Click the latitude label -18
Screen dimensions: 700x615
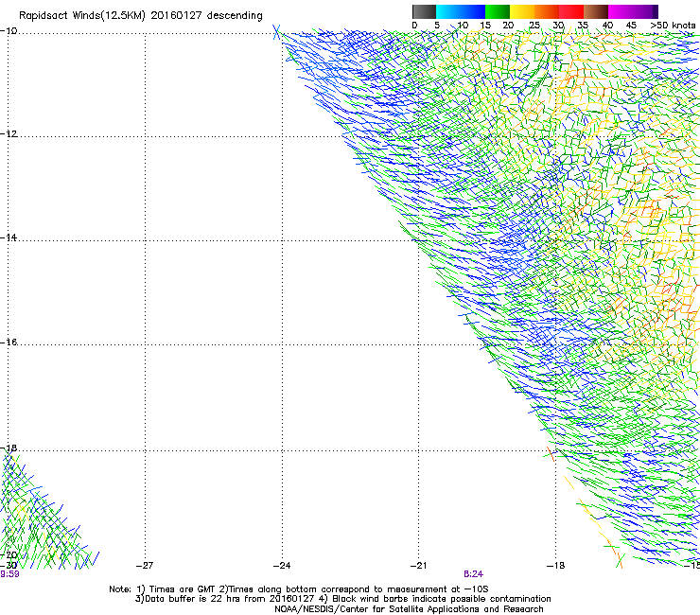[x=9, y=448]
